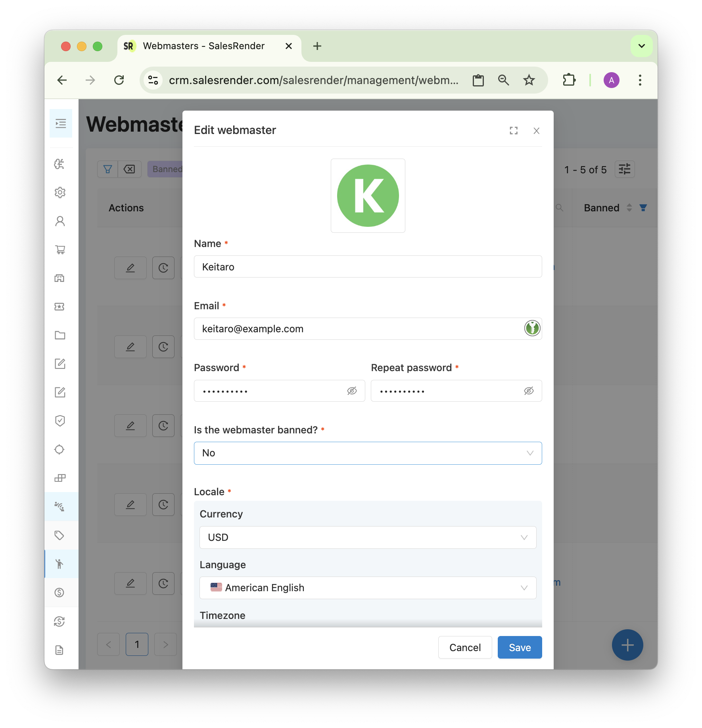
Task: Show the Password field text
Action: tap(352, 391)
